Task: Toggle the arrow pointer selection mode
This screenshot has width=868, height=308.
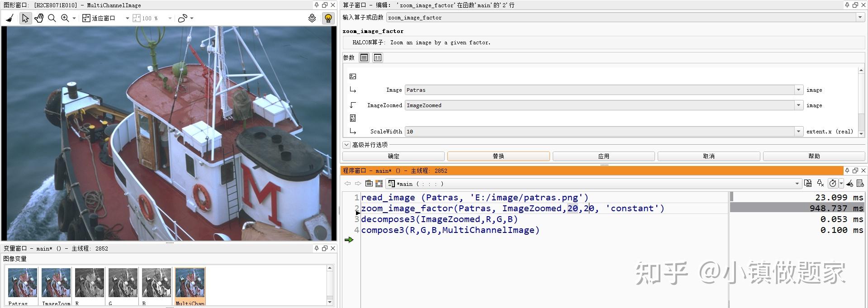Action: 25,18
